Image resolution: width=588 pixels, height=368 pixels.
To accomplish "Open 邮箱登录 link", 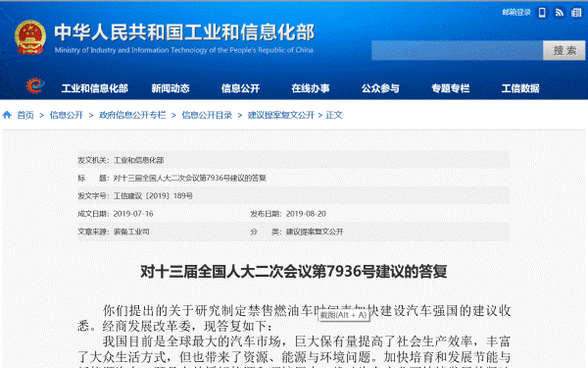I will [516, 13].
